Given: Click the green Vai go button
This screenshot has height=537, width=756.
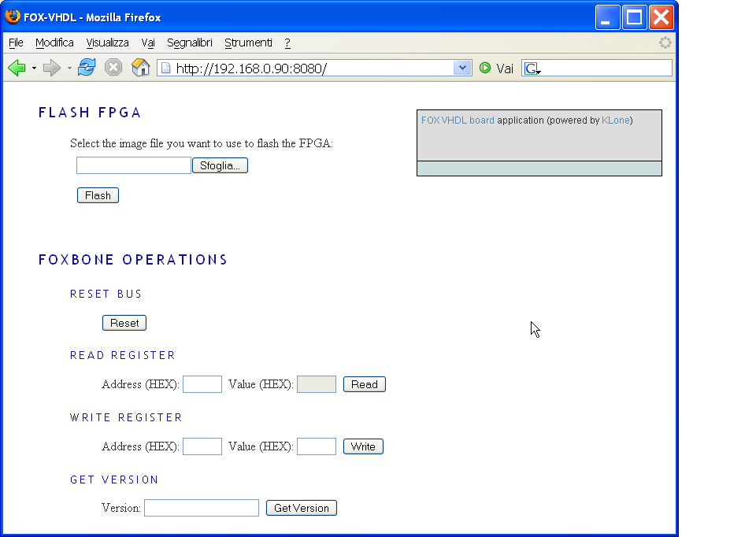Looking at the screenshot, I should pos(497,69).
